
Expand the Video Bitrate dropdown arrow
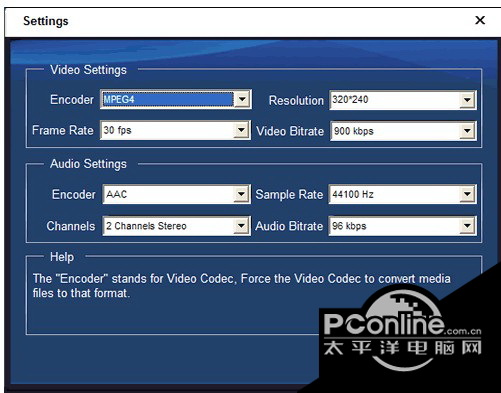467,131
